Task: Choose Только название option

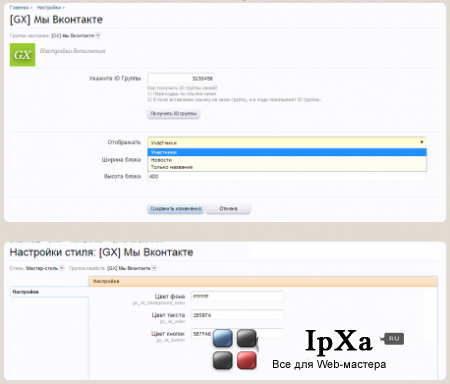Action: (287, 167)
